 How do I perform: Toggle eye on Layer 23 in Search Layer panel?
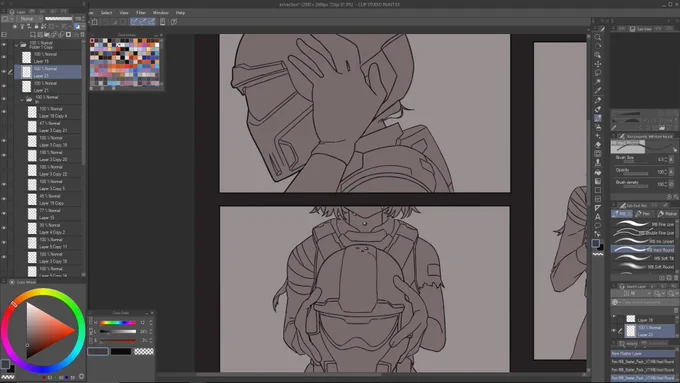[614, 331]
